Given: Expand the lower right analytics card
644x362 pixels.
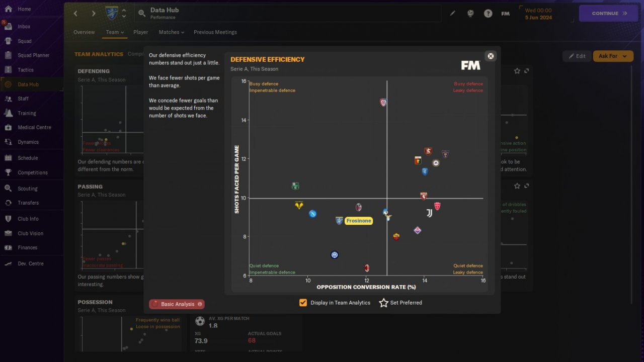Looking at the screenshot, I should tap(527, 186).
